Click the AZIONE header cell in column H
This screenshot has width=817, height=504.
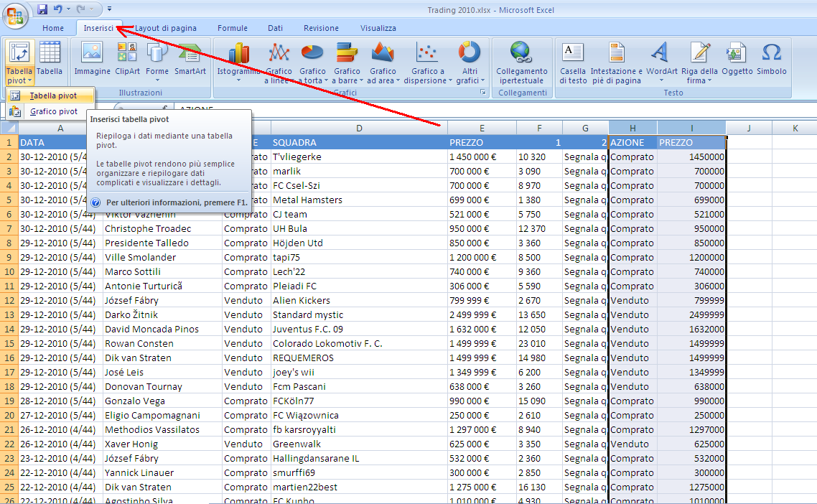click(x=632, y=142)
